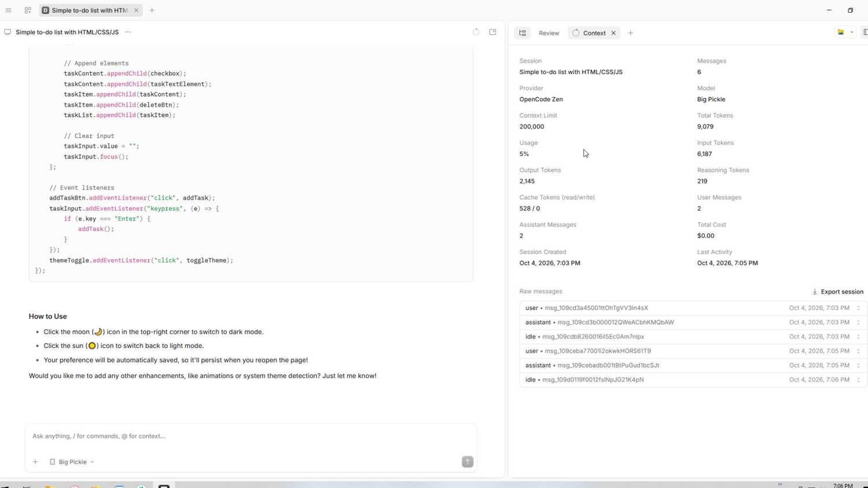Click the Export session button
This screenshot has width=868, height=488.
point(837,292)
